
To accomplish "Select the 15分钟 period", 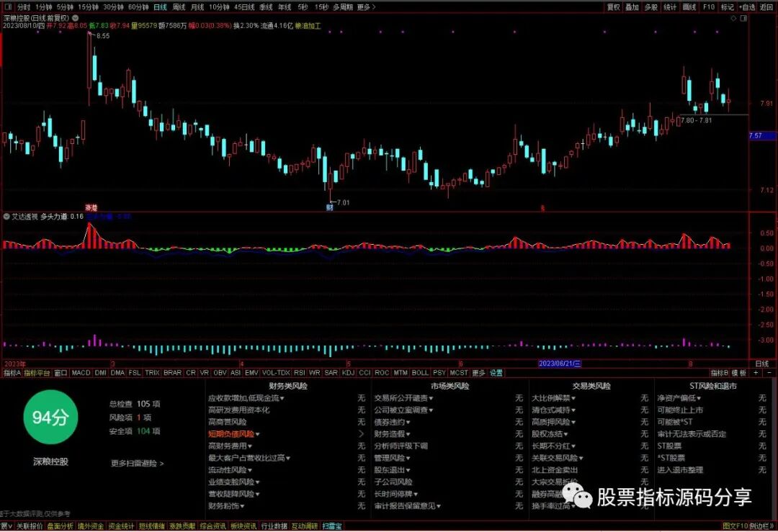I will [89, 7].
